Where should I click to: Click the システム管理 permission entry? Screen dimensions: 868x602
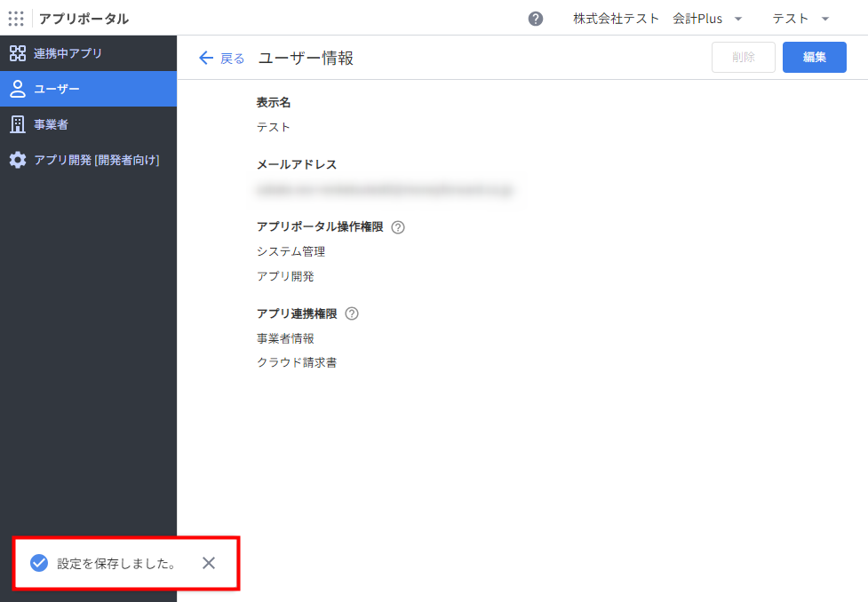(291, 251)
